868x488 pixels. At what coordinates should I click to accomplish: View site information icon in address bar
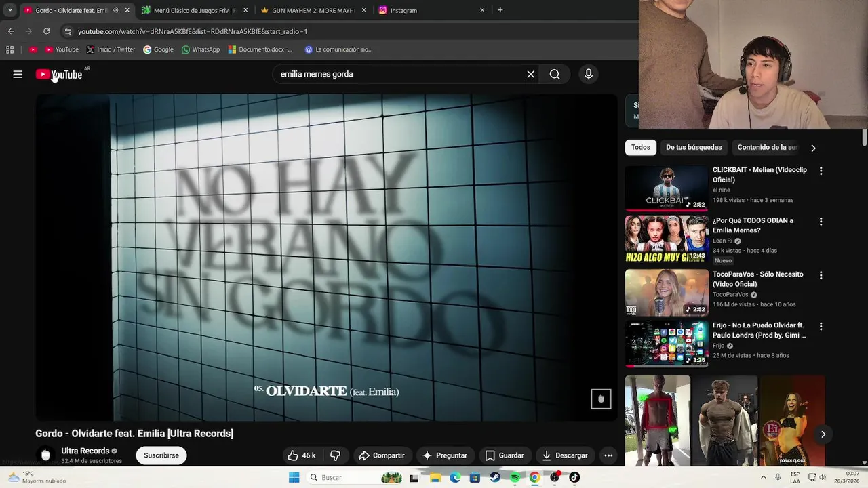(68, 31)
